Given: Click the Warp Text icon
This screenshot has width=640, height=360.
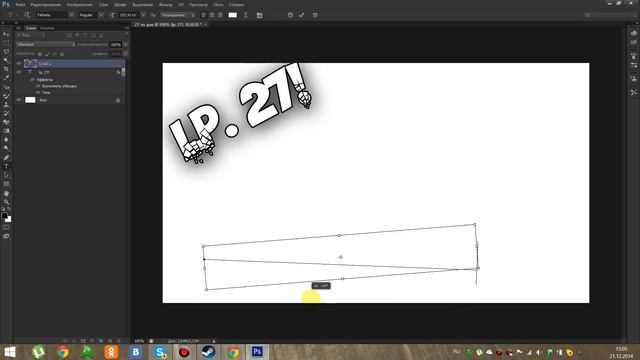Looking at the screenshot, I should (x=246, y=15).
